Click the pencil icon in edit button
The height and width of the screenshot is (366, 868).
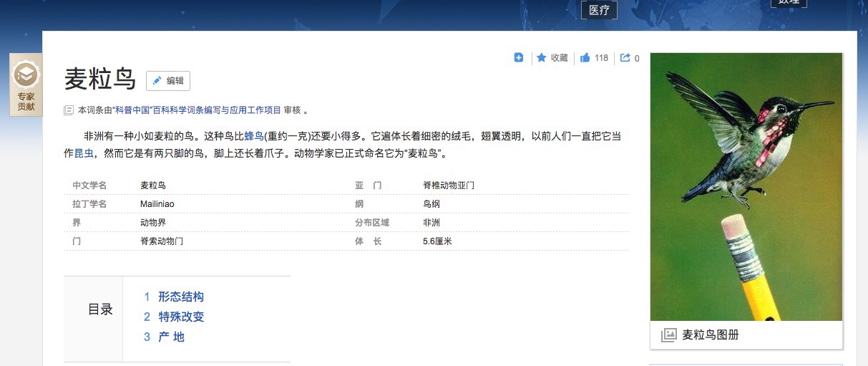click(157, 81)
